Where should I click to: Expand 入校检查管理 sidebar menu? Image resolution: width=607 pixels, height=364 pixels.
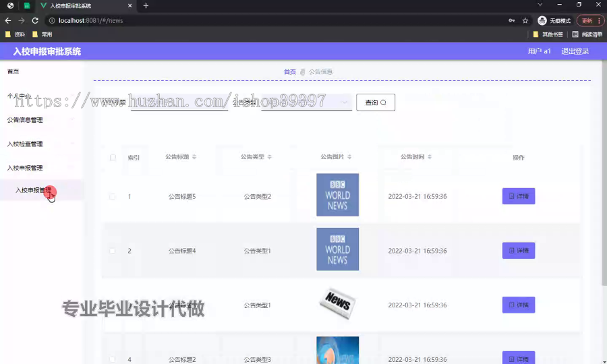click(x=41, y=144)
